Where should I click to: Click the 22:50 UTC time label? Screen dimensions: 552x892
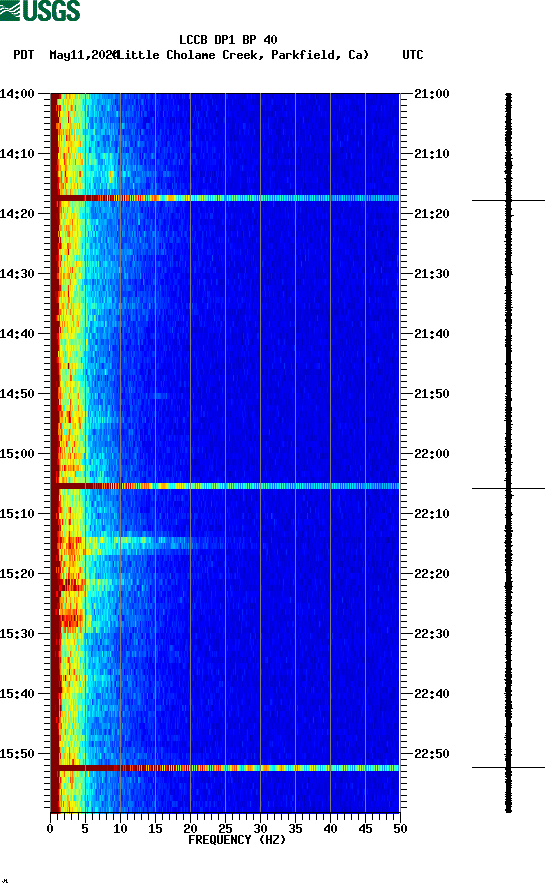click(432, 754)
